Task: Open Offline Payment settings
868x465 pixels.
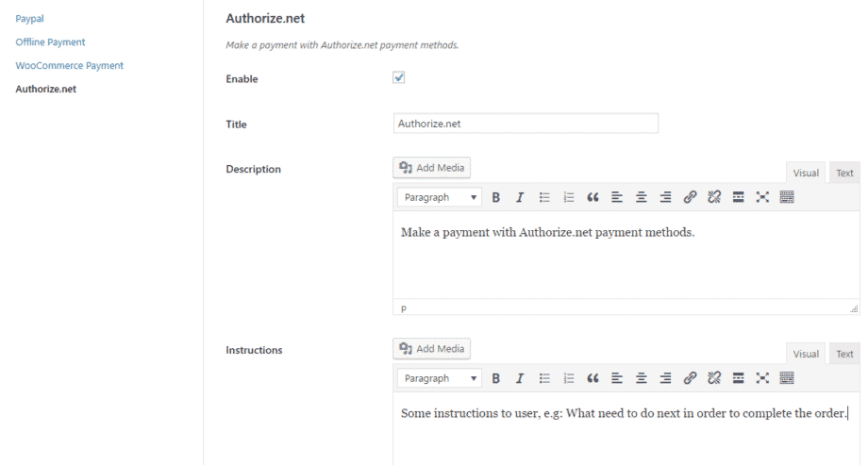Action: 50,42
